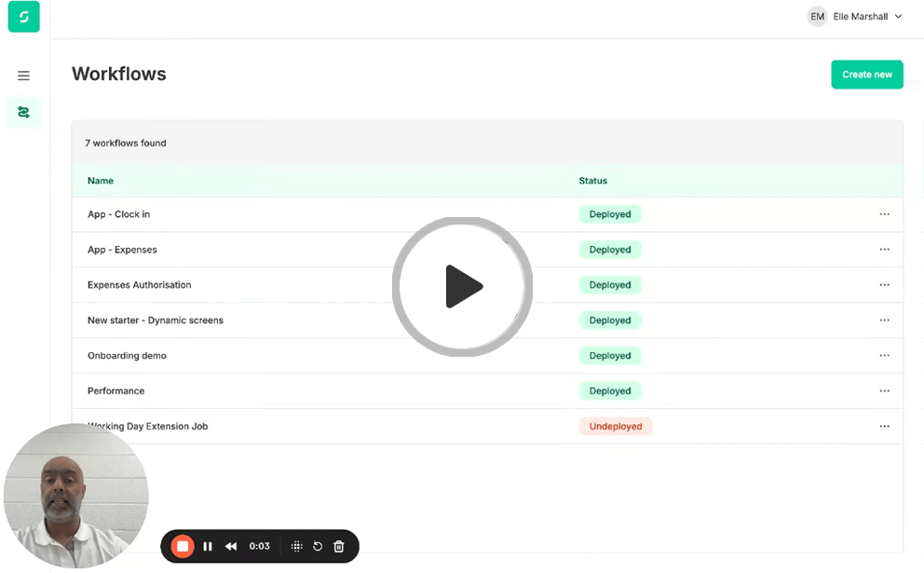Screen dimensions: 924x573
Task: Open three-dot menu for Performance workflow
Action: pyautogui.click(x=884, y=391)
